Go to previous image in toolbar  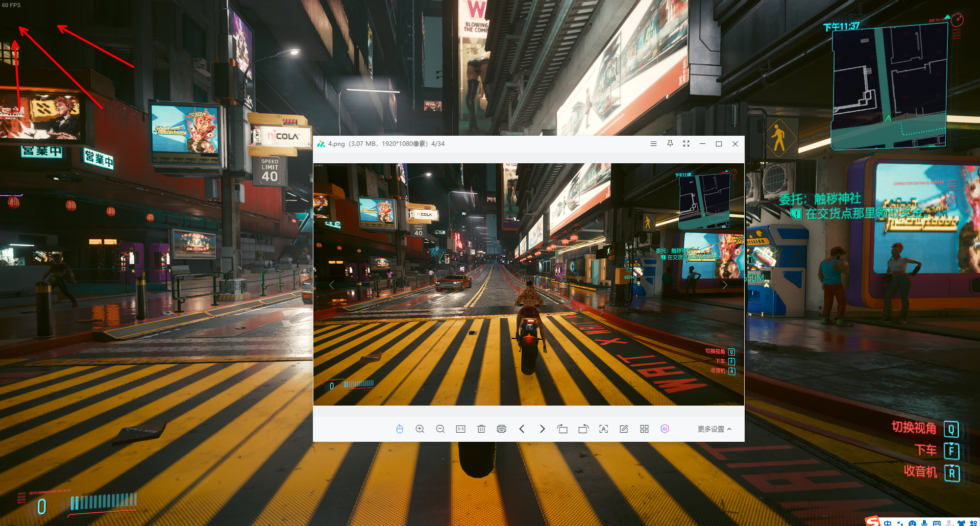click(x=522, y=429)
